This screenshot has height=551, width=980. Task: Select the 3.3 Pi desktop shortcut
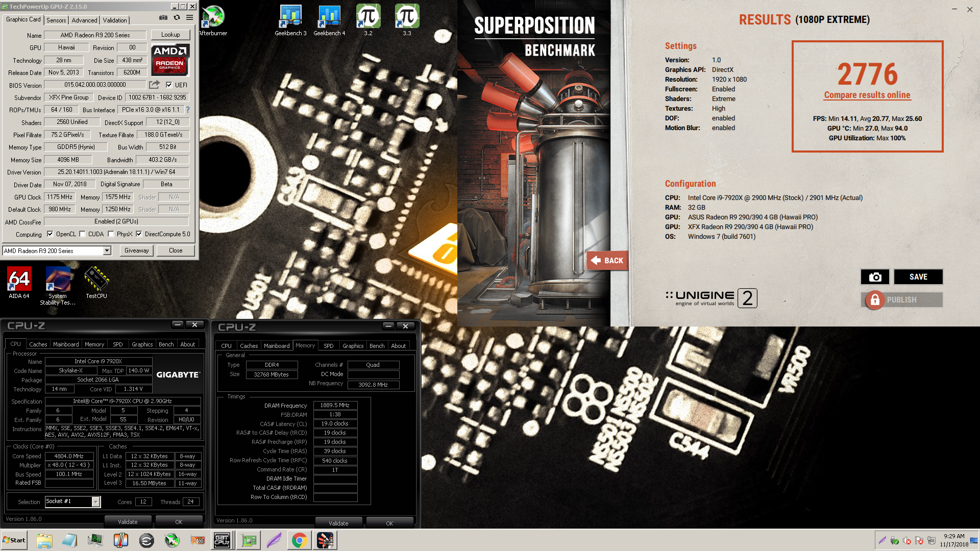(407, 20)
